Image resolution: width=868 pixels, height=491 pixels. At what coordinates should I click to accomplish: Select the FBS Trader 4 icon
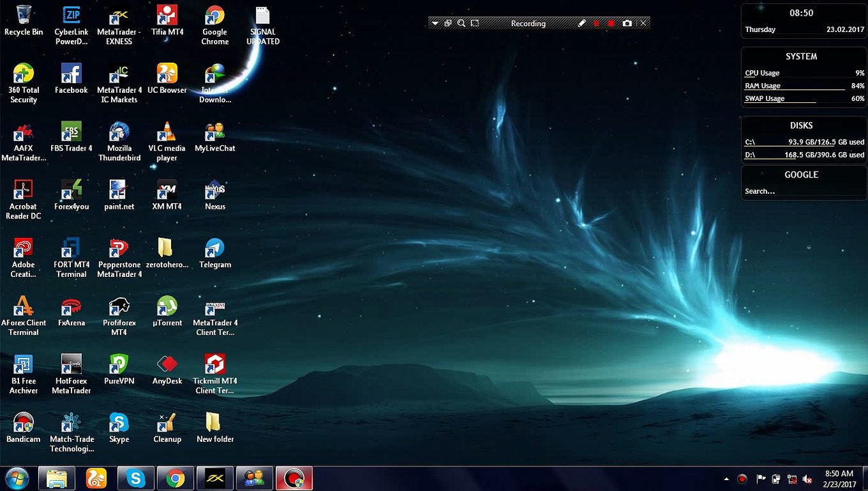click(71, 137)
